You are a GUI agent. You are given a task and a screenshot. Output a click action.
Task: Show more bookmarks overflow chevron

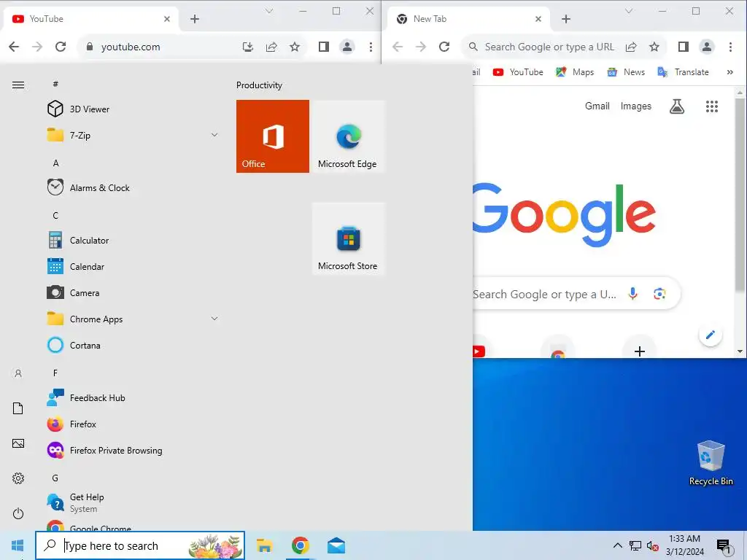coord(729,72)
